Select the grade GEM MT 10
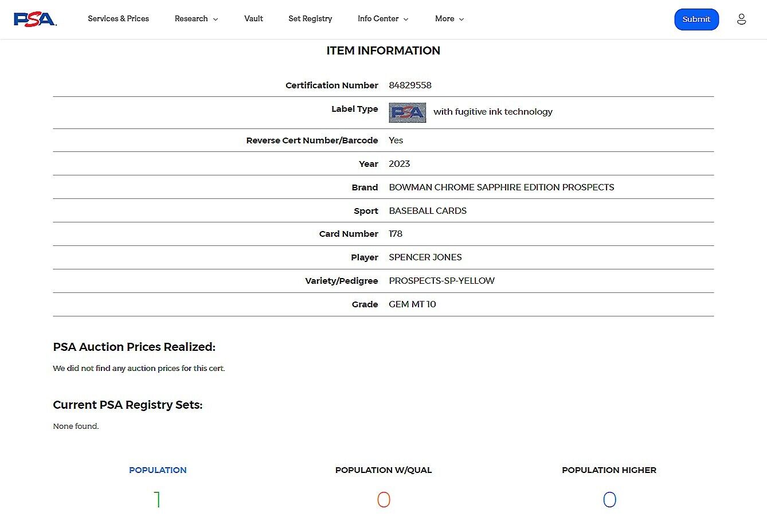This screenshot has width=767, height=532. point(412,304)
